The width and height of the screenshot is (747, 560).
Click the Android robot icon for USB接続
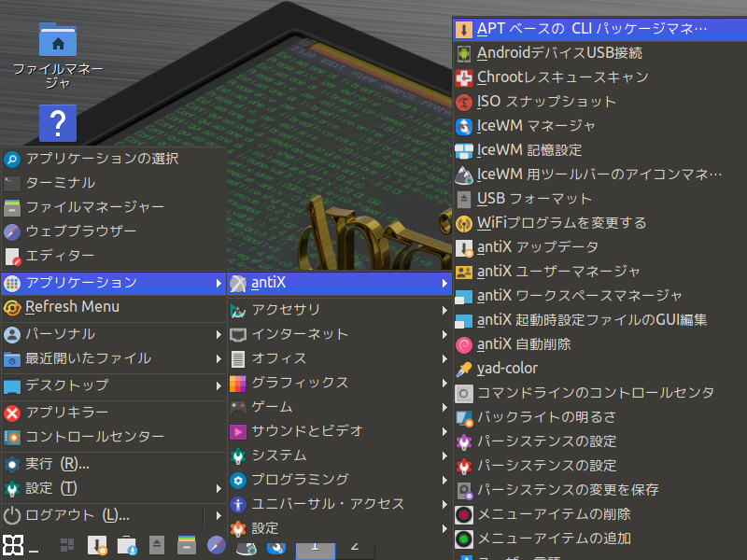pos(463,53)
